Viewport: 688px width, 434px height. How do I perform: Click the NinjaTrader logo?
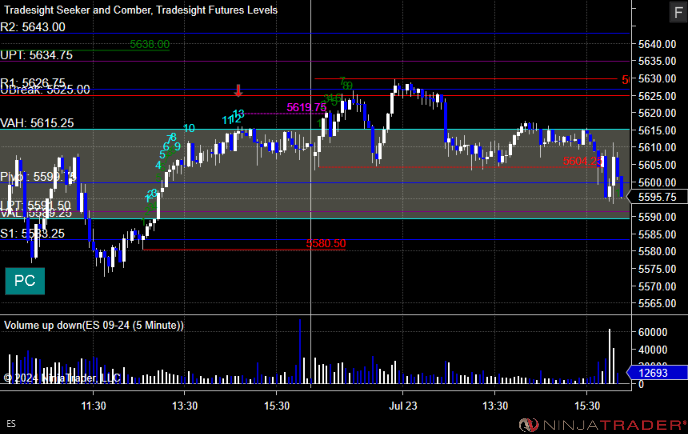[602, 424]
